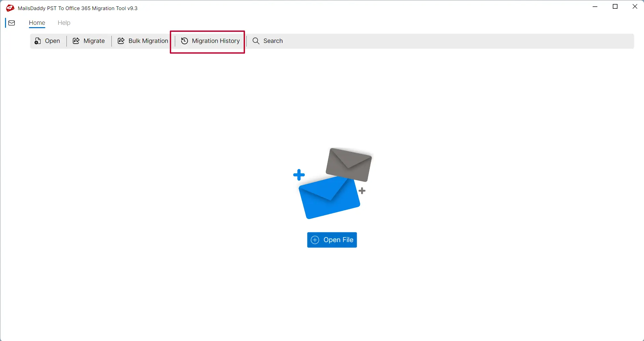Click the plus icon inside Open File button
Image resolution: width=644 pixels, height=341 pixels.
pos(315,240)
